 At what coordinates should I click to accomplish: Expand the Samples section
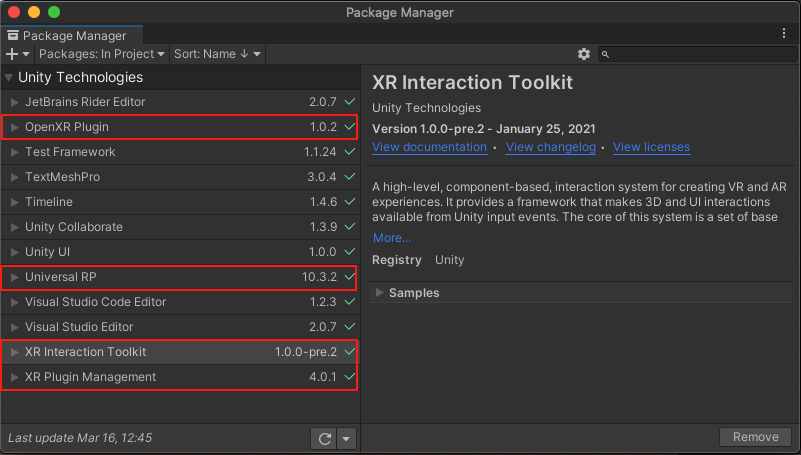(x=380, y=293)
